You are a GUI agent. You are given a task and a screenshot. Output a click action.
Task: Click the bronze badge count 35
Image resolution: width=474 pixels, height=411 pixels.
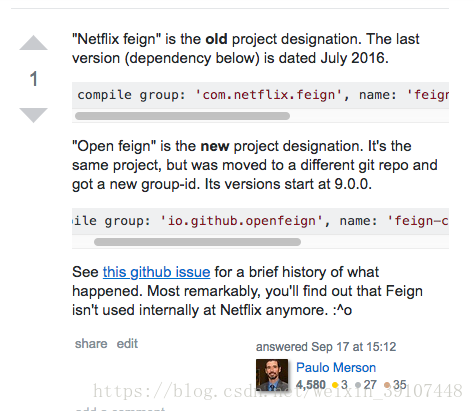(x=400, y=385)
